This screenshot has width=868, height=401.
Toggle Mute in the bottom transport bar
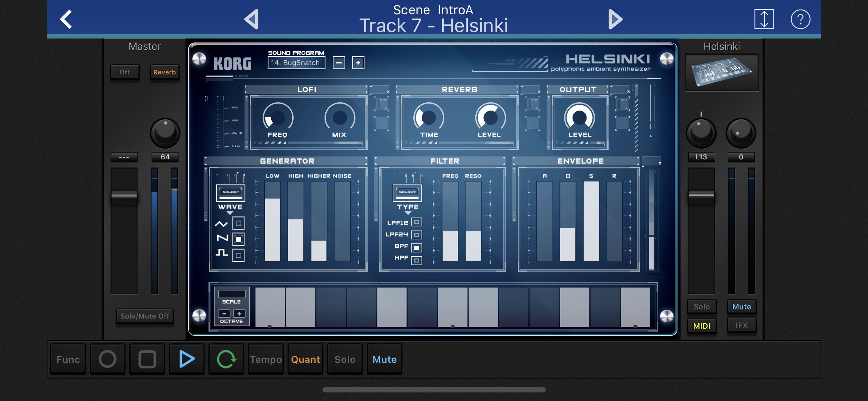pyautogui.click(x=384, y=359)
